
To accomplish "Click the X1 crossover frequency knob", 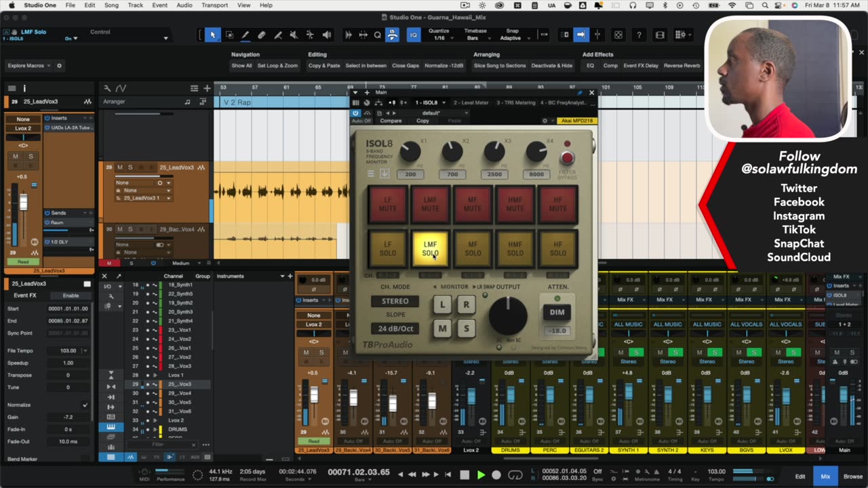I will click(410, 152).
